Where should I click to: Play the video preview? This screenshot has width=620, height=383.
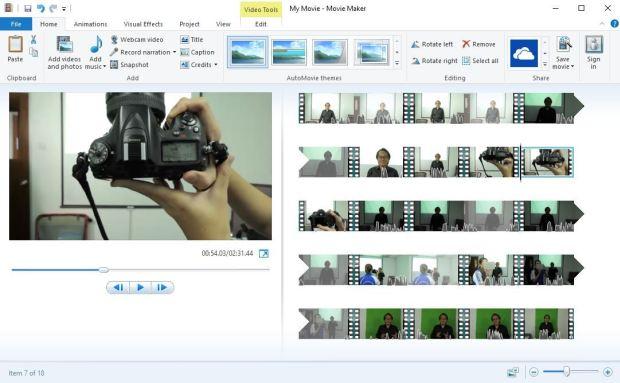click(140, 287)
